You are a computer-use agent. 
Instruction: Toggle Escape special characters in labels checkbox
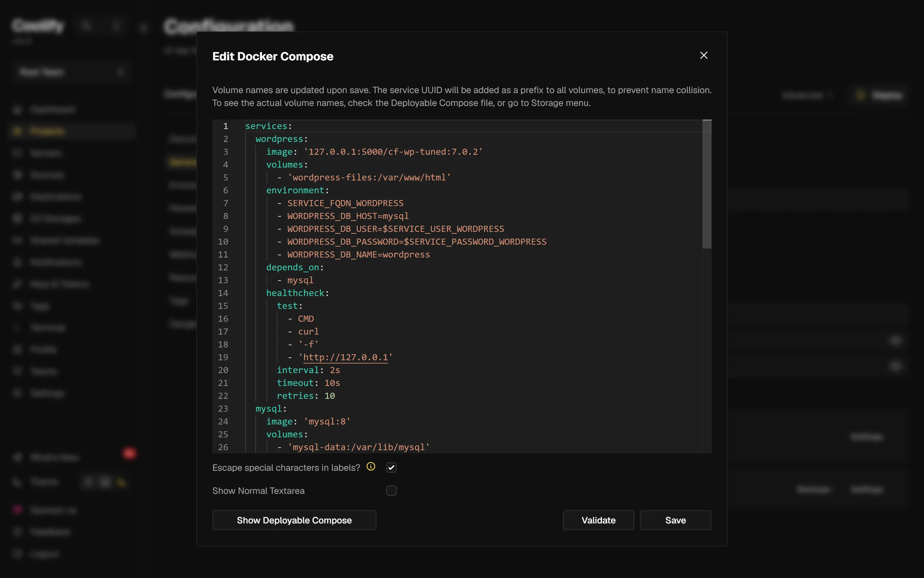[x=391, y=468]
